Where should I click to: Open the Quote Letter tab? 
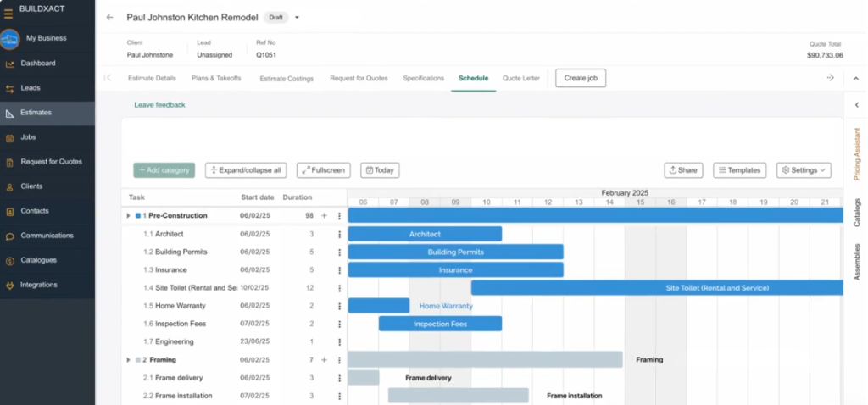521,79
